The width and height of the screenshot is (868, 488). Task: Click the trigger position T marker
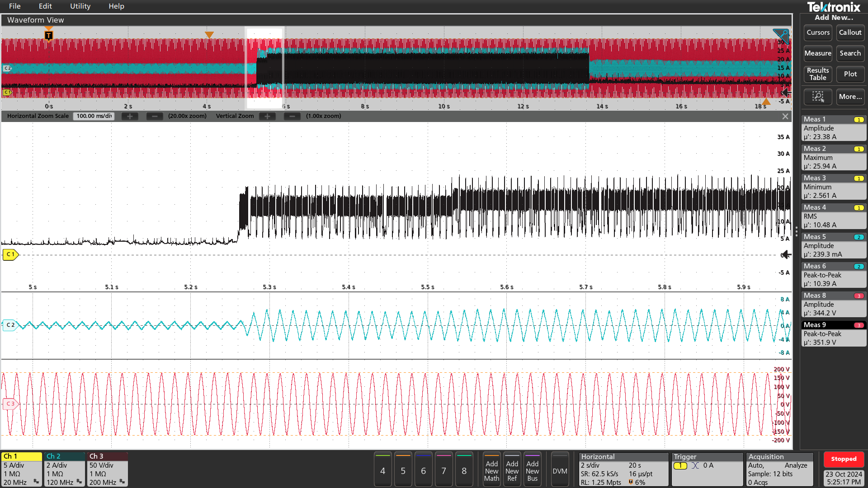pos(48,35)
